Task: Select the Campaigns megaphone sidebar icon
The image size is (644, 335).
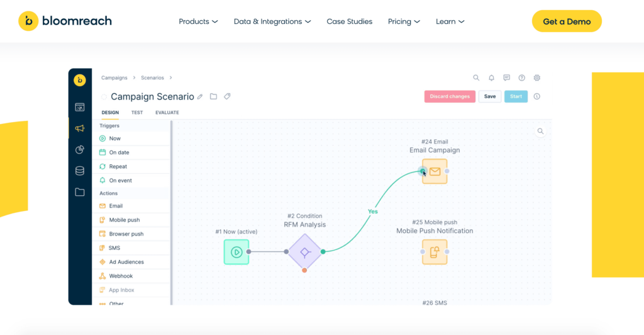Action: [80, 128]
